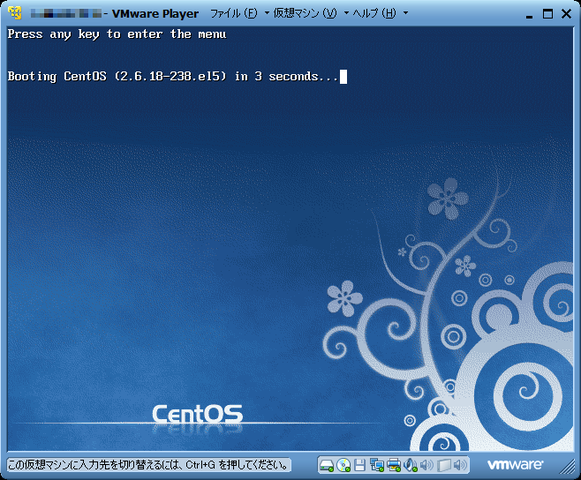The height and width of the screenshot is (480, 581).
Task: Click the grayed-out speaker icon next to the sound card
Action: pos(427,465)
